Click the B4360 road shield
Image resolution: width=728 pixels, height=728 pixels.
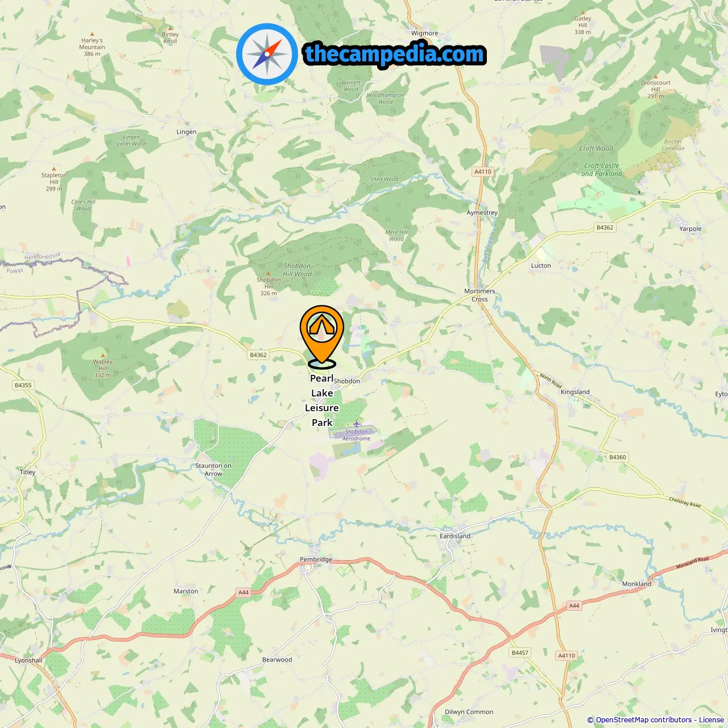click(618, 457)
